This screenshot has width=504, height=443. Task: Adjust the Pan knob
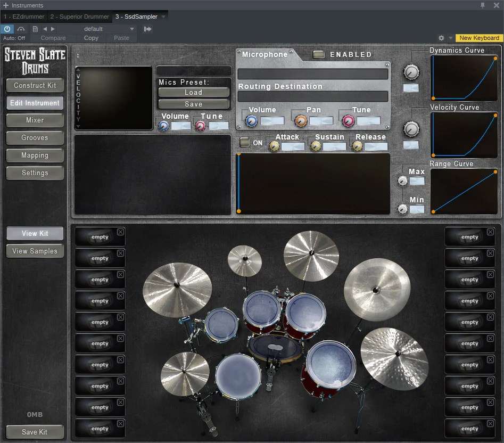coord(300,121)
